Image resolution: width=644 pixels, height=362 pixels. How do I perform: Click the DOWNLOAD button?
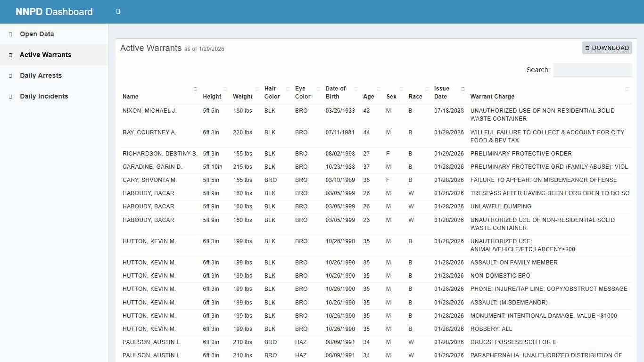tap(607, 48)
